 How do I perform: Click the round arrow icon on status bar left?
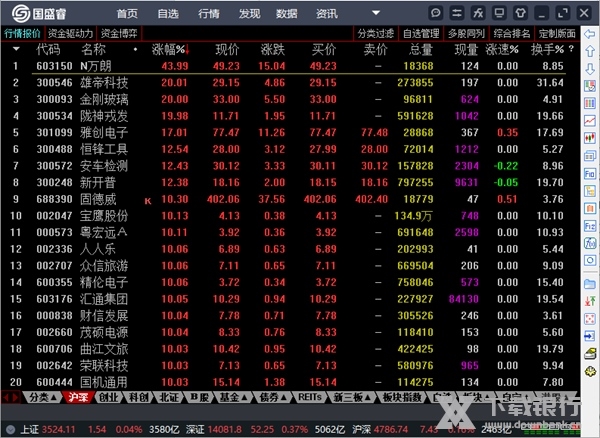[10, 429]
